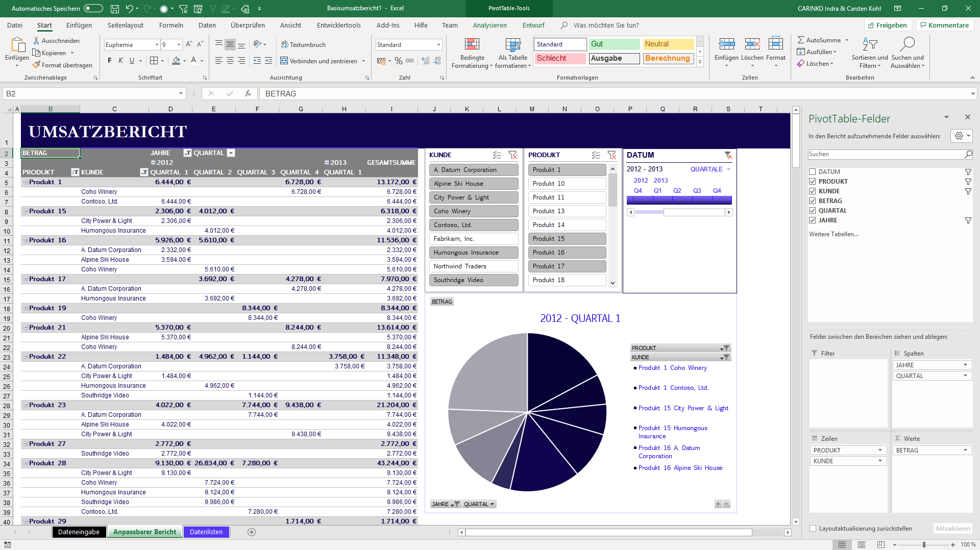980x550 pixels.
Task: Click the fill color bucket icon
Action: click(x=176, y=61)
